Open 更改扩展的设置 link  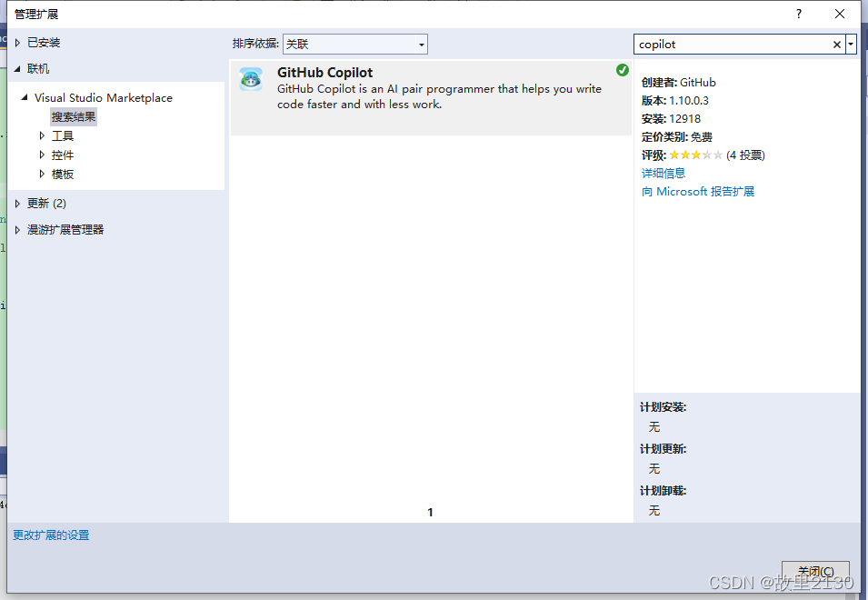coord(51,535)
